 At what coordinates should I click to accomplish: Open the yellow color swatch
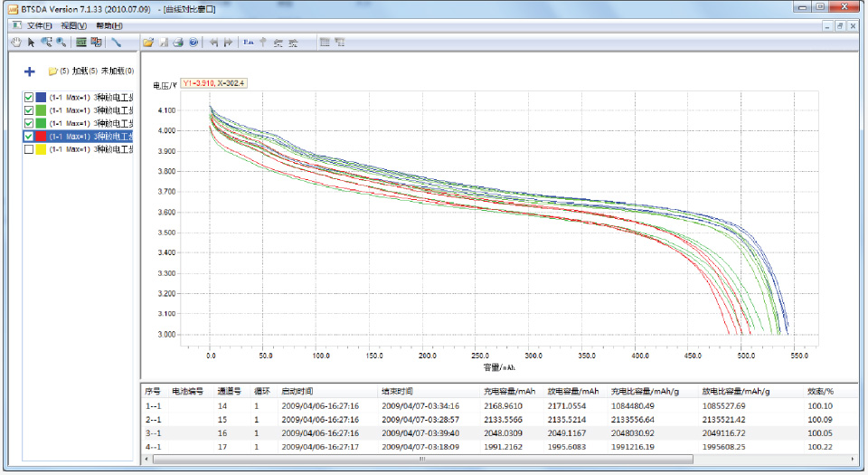pyautogui.click(x=41, y=149)
